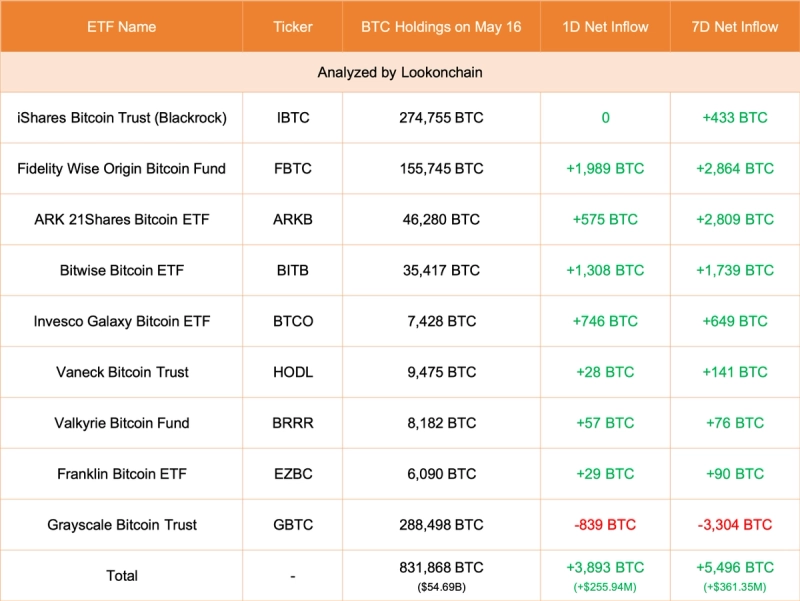Click the ETF Name column header
The width and height of the screenshot is (800, 601).
122,27
